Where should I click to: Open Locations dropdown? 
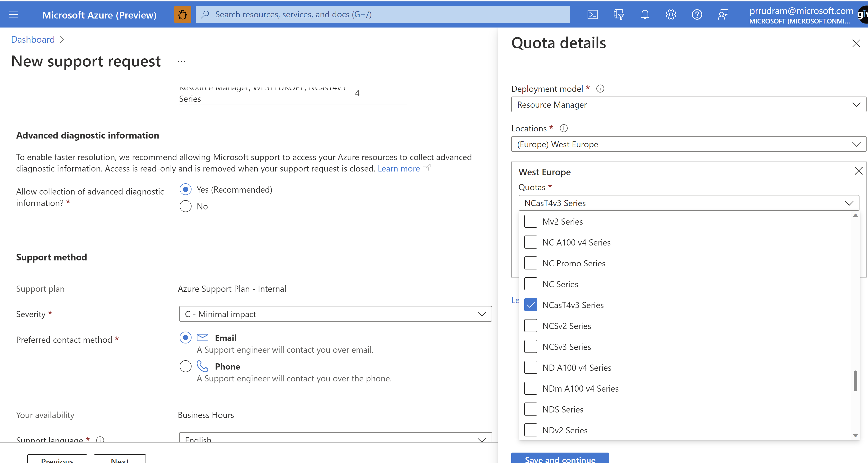[x=688, y=144]
